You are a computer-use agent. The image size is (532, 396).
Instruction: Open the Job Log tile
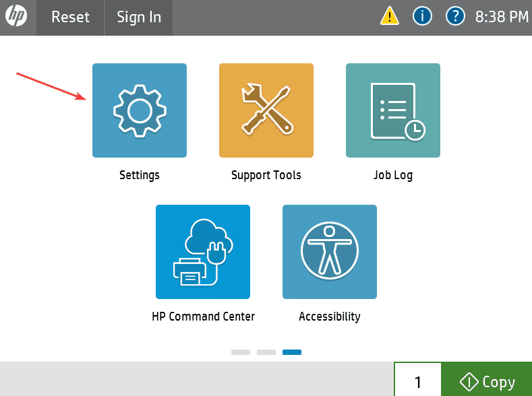(393, 110)
